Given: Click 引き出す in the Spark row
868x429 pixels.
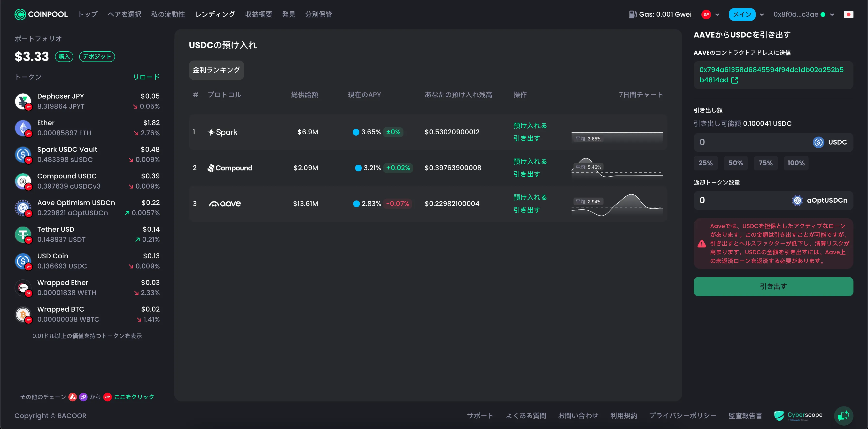Looking at the screenshot, I should 527,138.
